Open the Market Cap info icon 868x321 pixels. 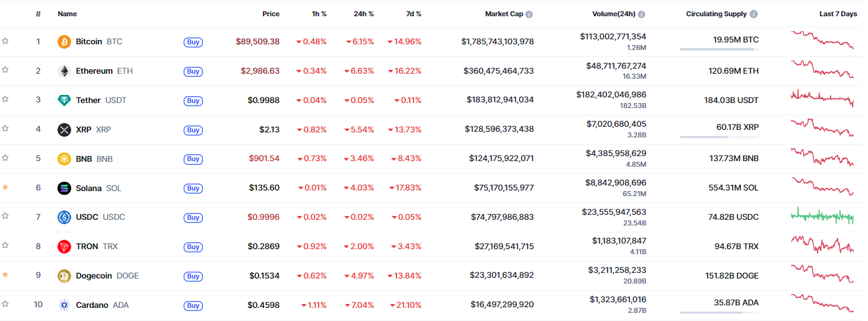[x=529, y=14]
